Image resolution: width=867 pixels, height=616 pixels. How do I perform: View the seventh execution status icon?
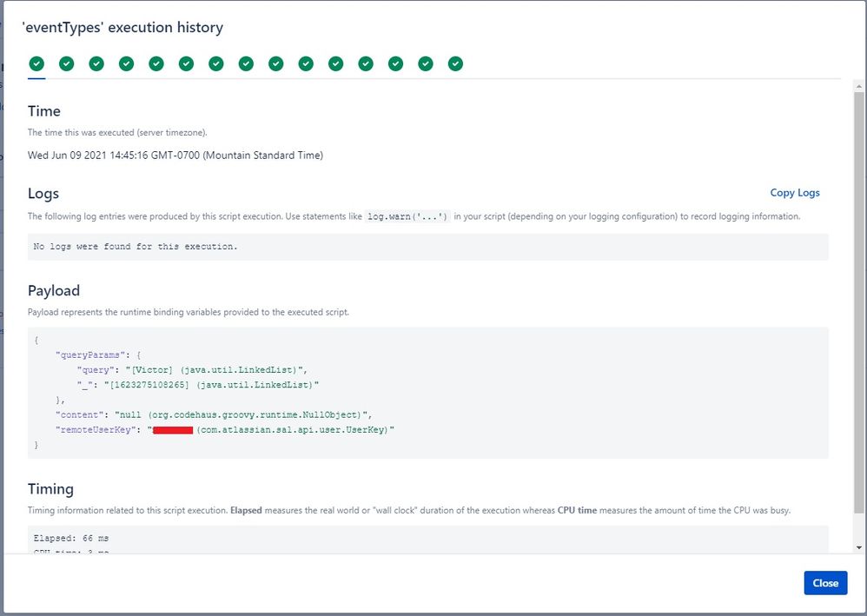216,63
